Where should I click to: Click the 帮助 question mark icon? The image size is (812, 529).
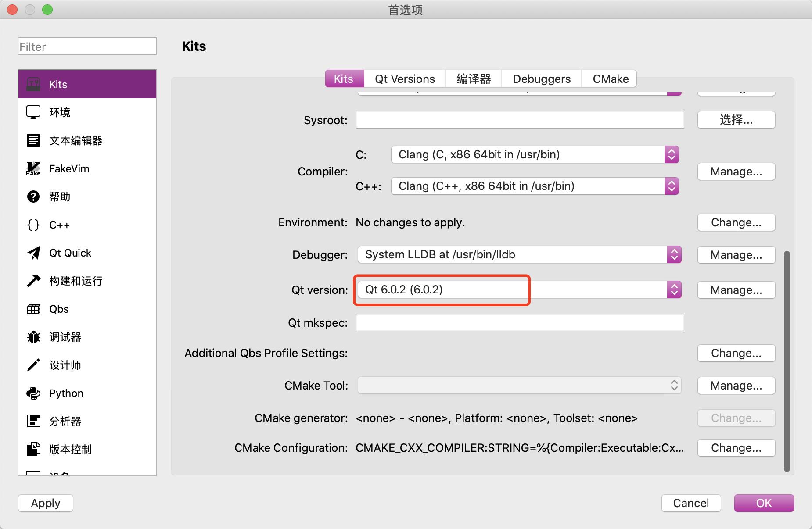point(33,197)
